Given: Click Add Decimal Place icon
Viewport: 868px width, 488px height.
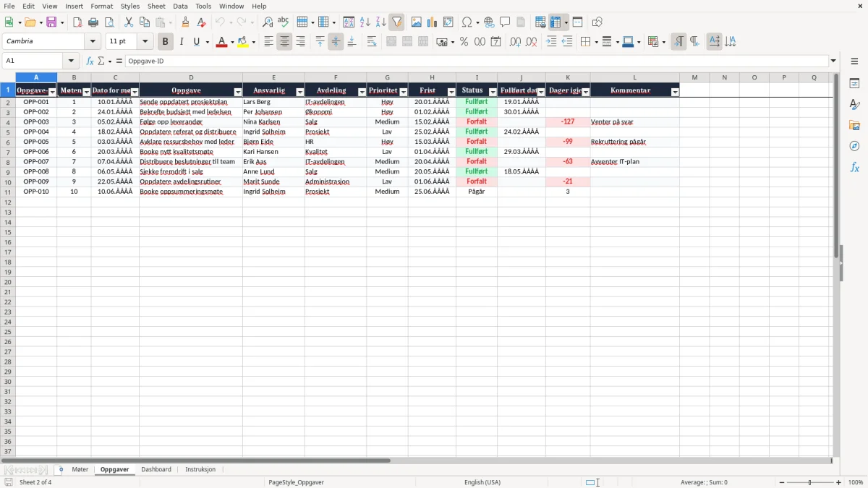Looking at the screenshot, I should click(x=515, y=42).
